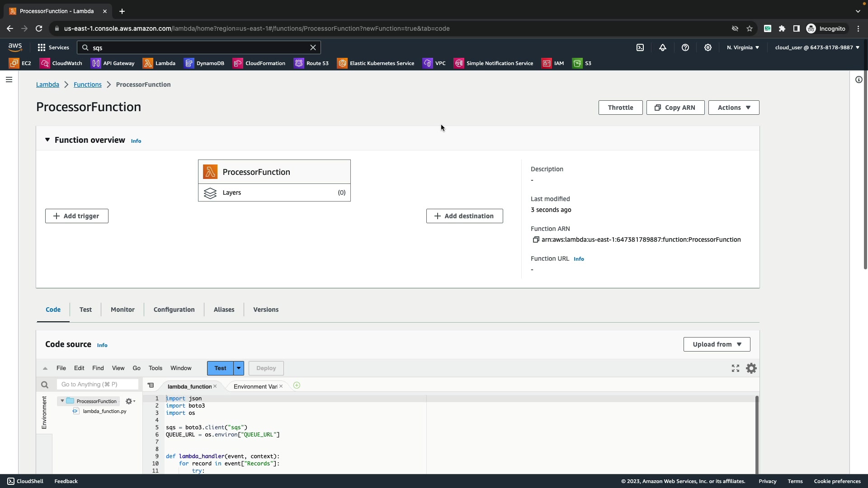The height and width of the screenshot is (488, 868).
Task: Click the help question mark icon
Action: click(685, 47)
